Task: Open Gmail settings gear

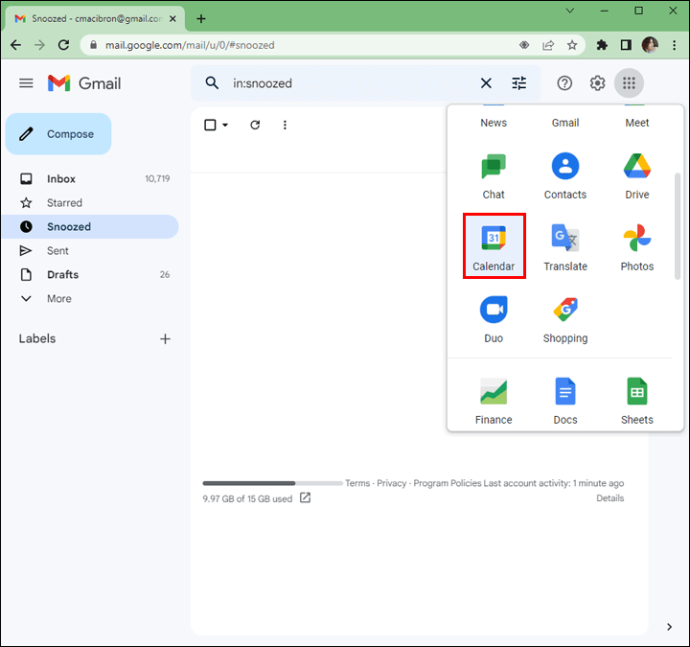Action: tap(597, 83)
